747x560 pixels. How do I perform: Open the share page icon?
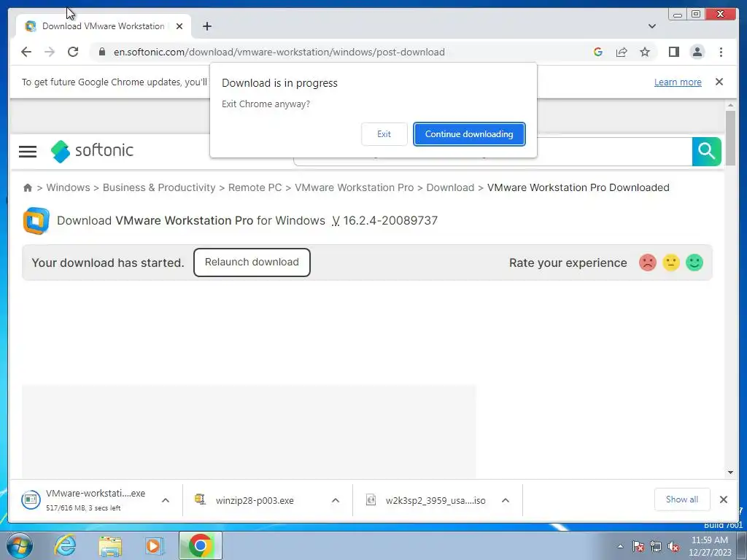tap(622, 52)
